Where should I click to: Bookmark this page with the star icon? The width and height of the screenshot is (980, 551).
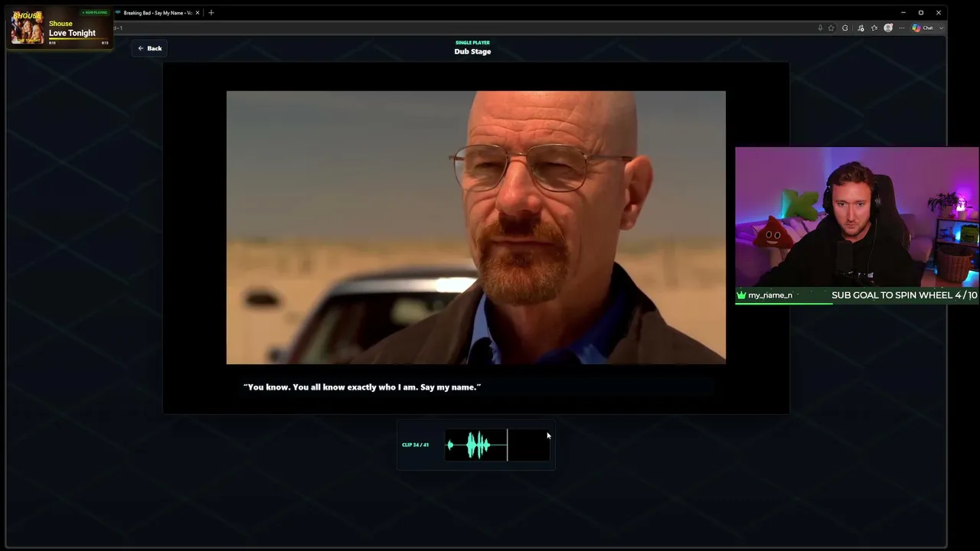831,28
